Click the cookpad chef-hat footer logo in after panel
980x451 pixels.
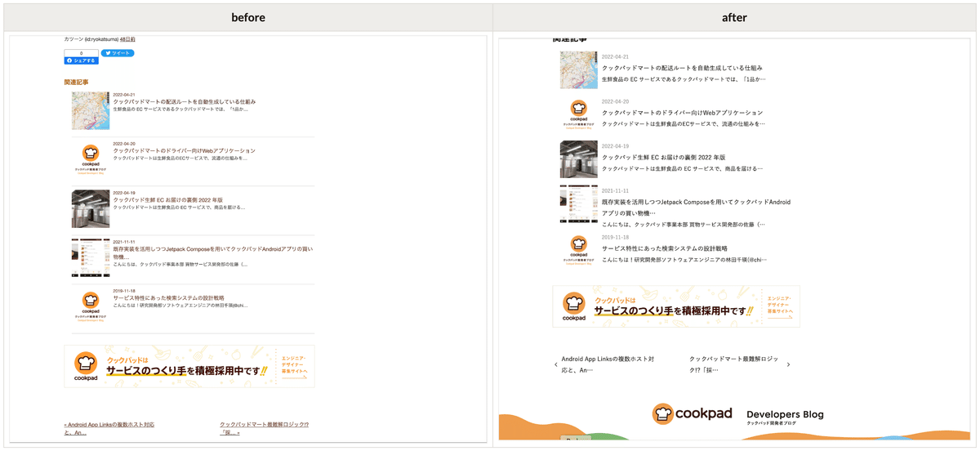click(x=693, y=414)
